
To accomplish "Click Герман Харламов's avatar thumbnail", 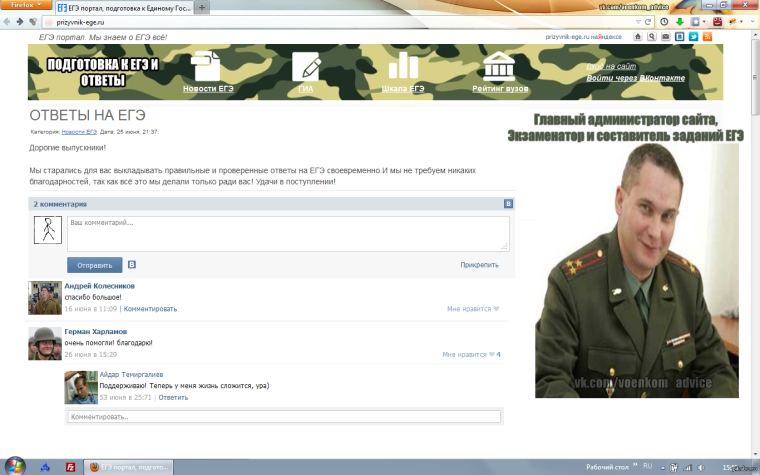I will point(46,343).
